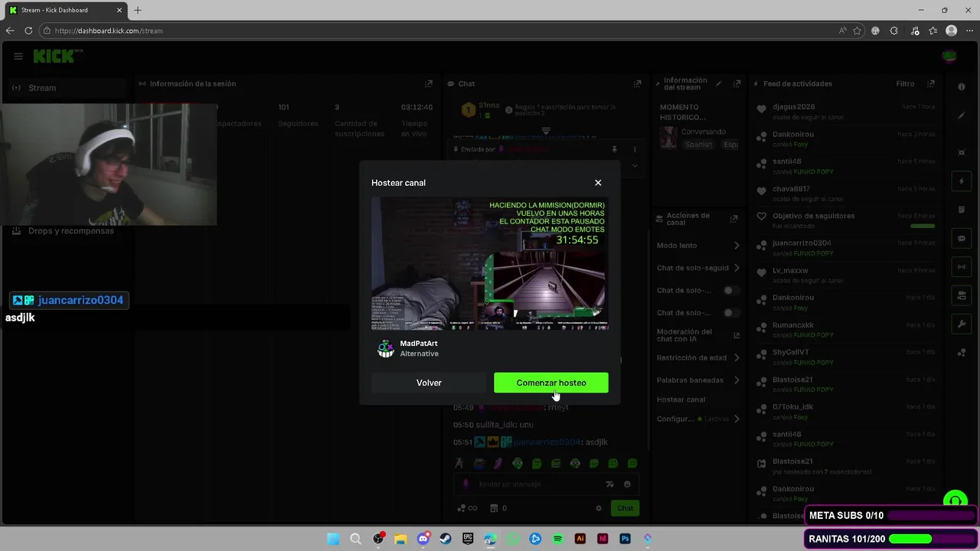Click the MadPatArt channel avatar

coord(386,349)
